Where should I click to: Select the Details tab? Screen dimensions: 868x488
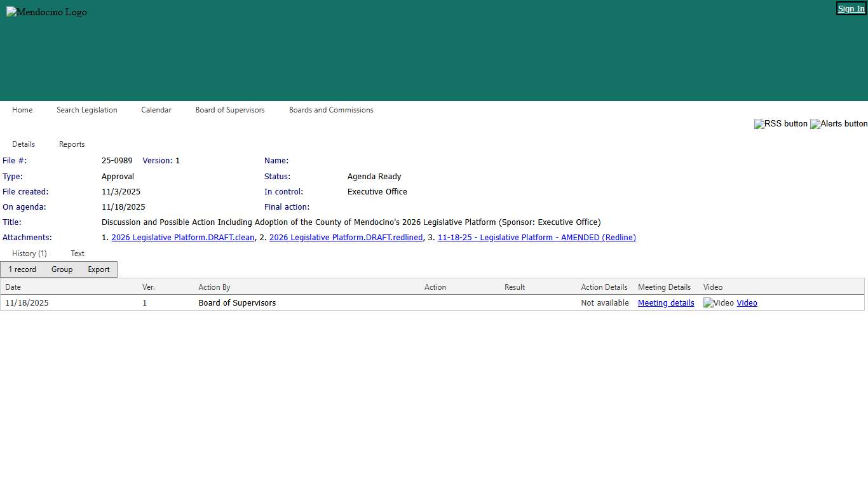pos(24,144)
